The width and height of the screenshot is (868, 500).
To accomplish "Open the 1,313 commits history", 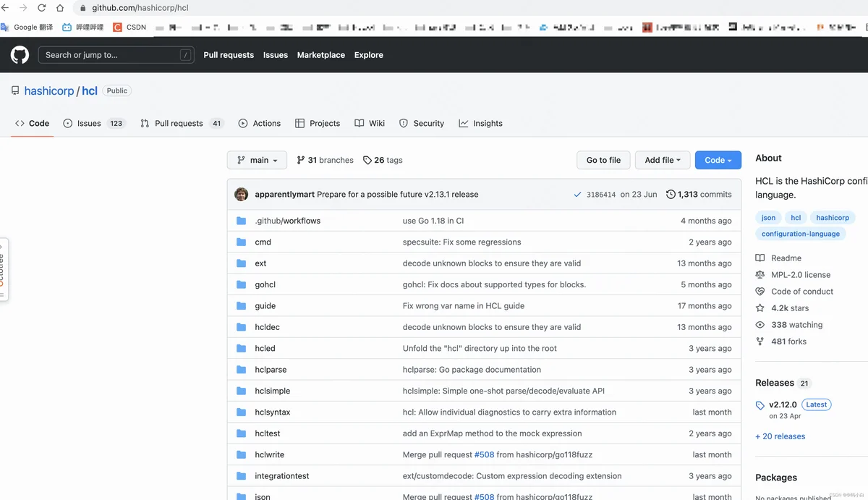I will [699, 195].
